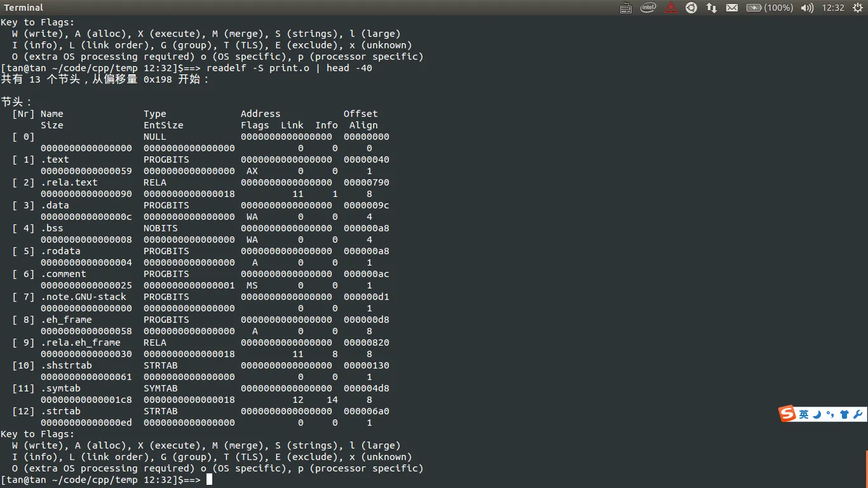The image size is (868, 488).
Task: Click the 'AX' flags value
Action: click(x=252, y=171)
